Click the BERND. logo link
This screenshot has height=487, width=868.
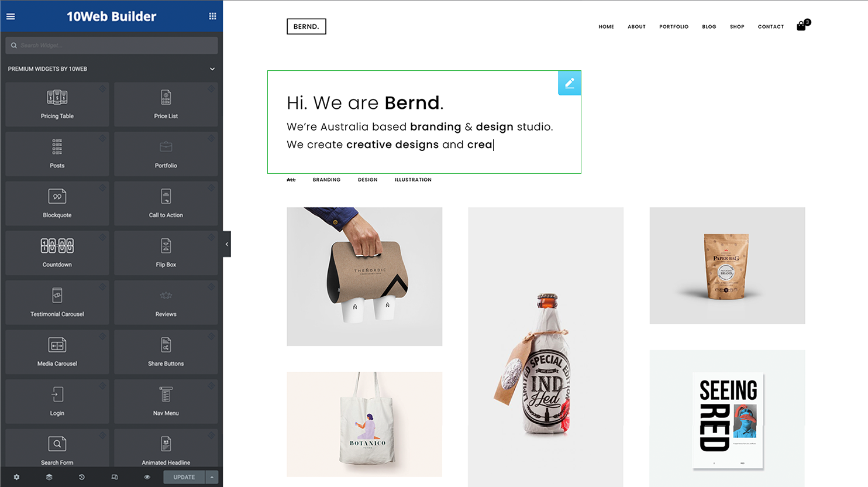coord(306,26)
